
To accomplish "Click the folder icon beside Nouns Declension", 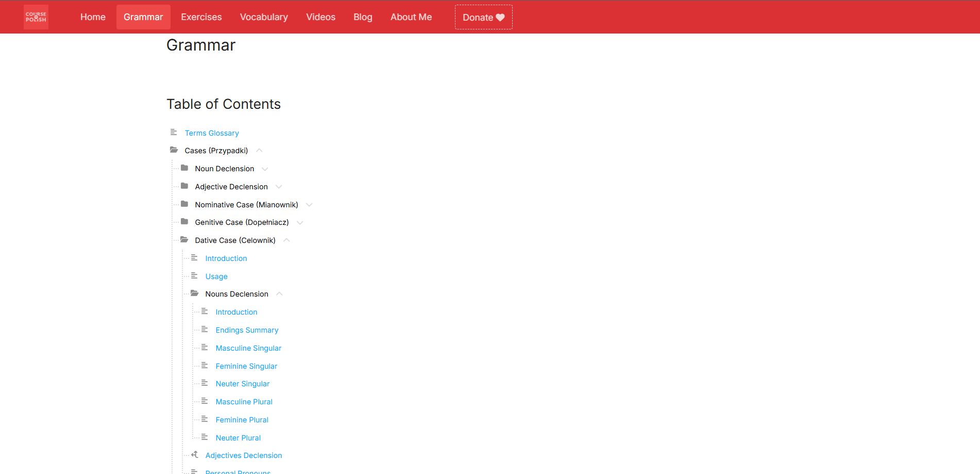I will click(195, 293).
